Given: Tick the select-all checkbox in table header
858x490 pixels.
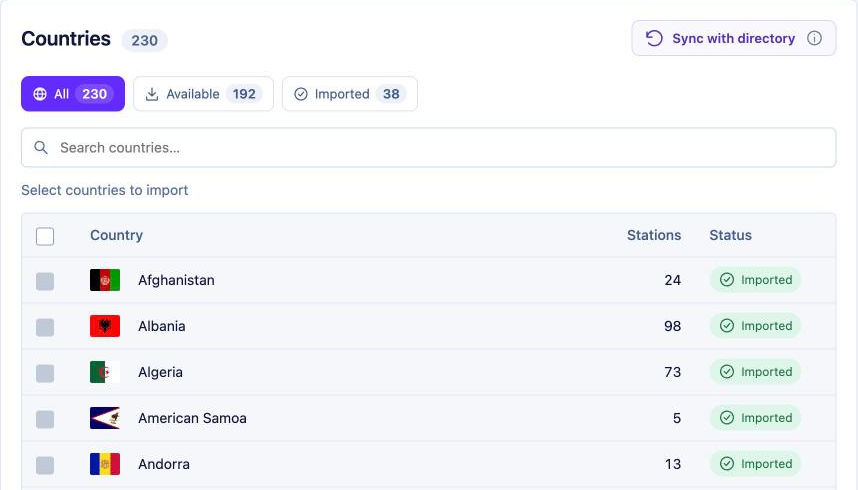Looking at the screenshot, I should pyautogui.click(x=45, y=237).
